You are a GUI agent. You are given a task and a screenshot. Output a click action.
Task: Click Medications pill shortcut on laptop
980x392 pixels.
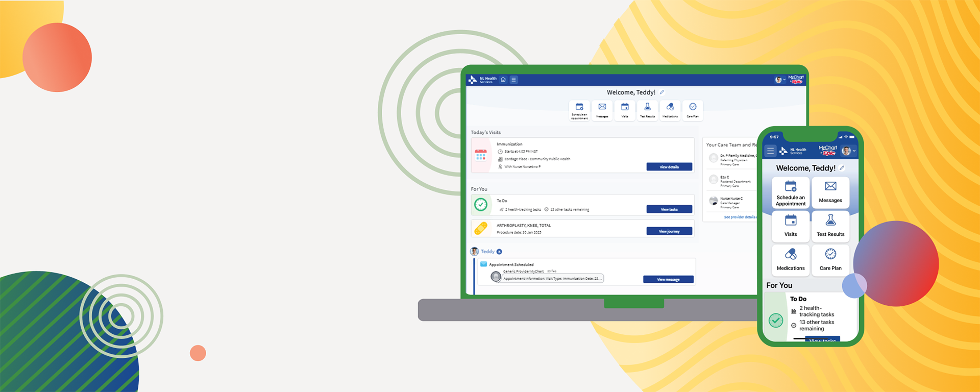(670, 110)
